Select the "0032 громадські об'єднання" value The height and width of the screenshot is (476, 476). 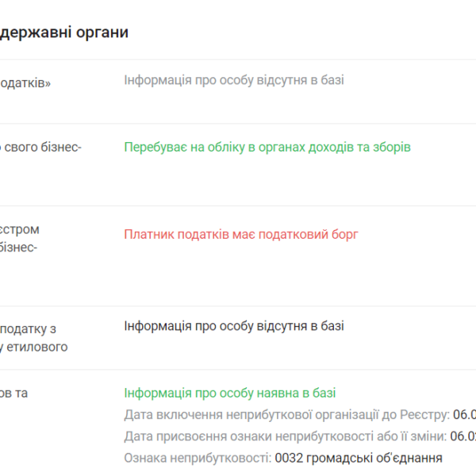click(359, 458)
